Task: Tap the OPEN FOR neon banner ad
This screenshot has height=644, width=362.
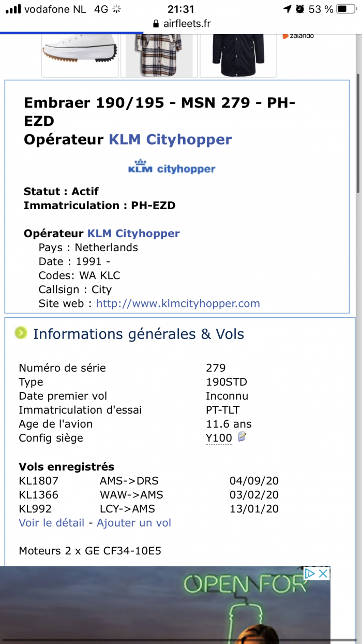Action: coord(165,605)
